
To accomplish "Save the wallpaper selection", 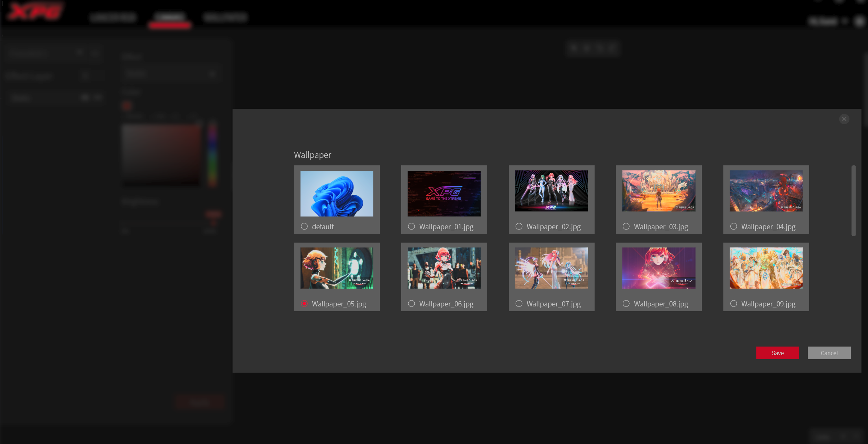I will click(x=777, y=353).
